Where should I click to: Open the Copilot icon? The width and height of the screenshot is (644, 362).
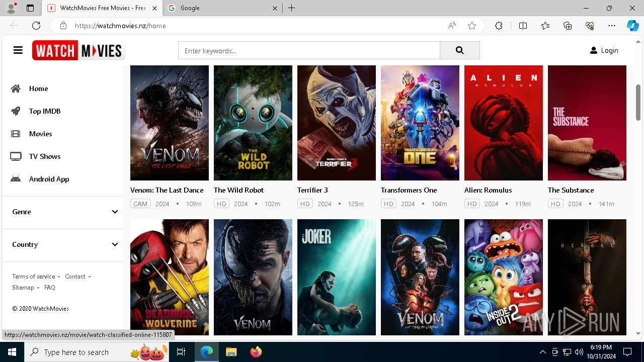(632, 26)
